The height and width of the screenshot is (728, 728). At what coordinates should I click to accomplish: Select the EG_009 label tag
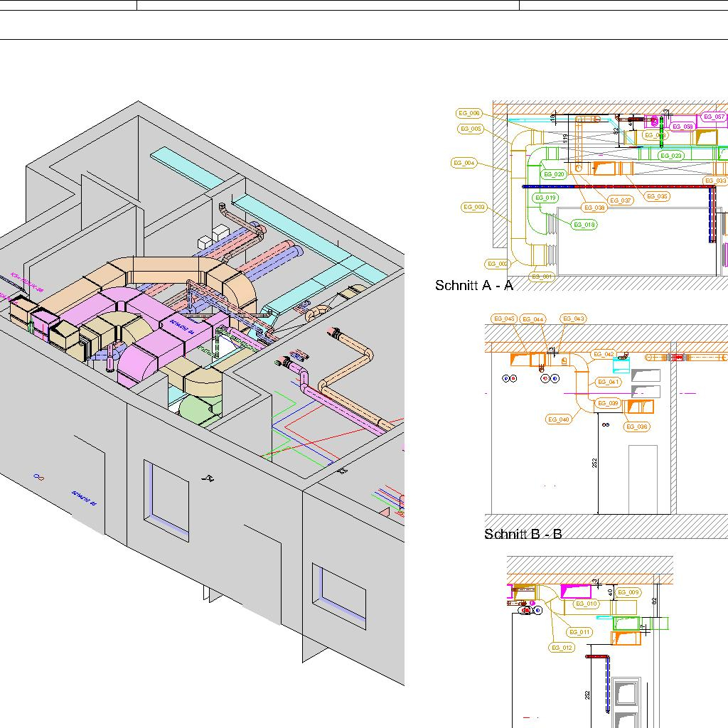[x=628, y=592]
